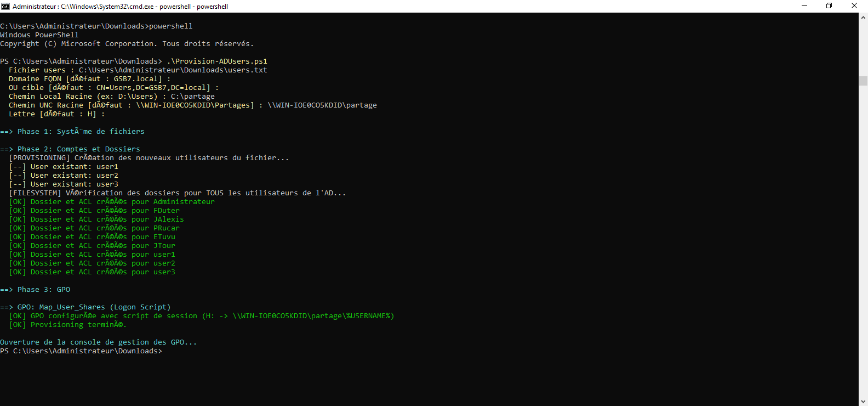
Task: Click the 'Chemin Local Racine' line
Action: pos(112,96)
